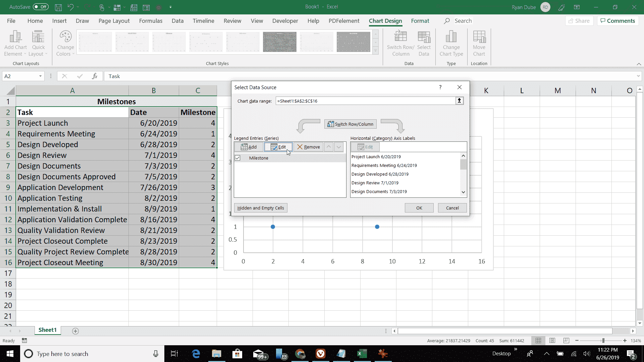Move series up with the arrow button
This screenshot has height=362, width=644.
coord(329,147)
